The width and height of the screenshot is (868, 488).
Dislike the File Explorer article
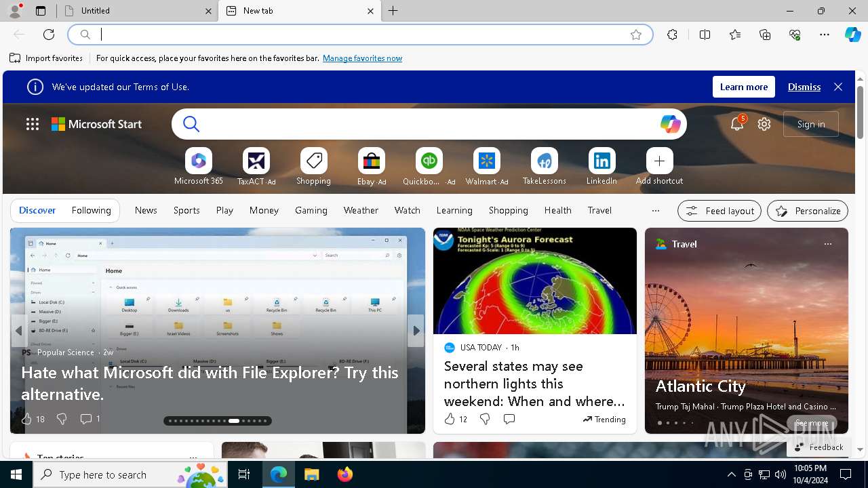click(62, 419)
